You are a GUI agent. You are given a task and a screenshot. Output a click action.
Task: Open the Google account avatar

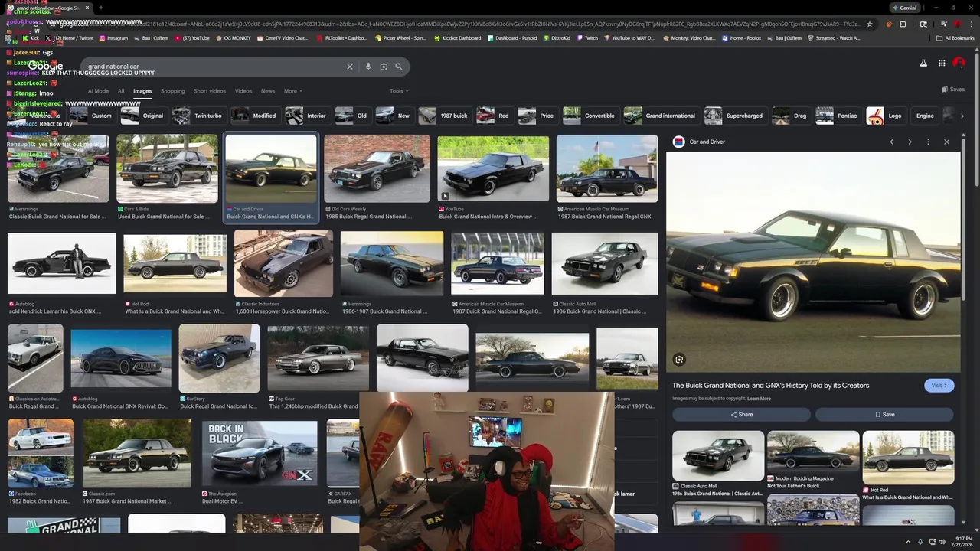click(959, 64)
